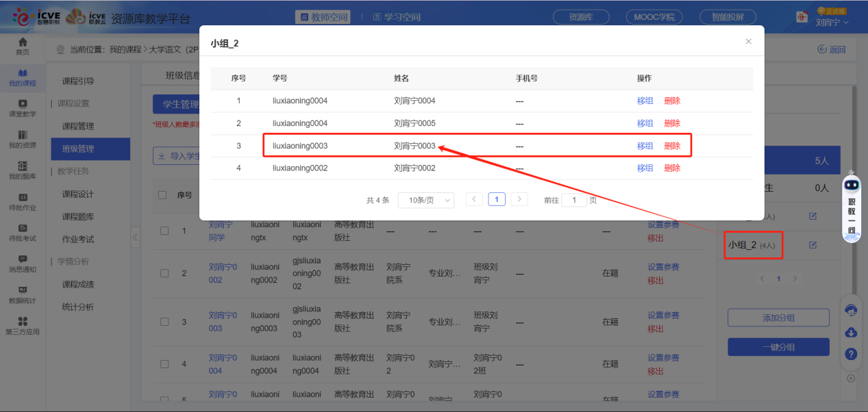The width and height of the screenshot is (868, 412).
Task: Click the 前往 page number input field
Action: [574, 200]
